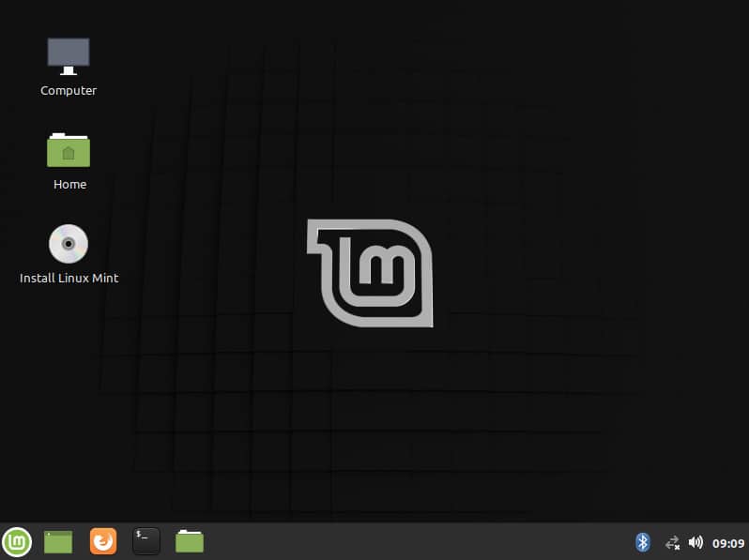The width and height of the screenshot is (749, 560).
Task: Open the Terminal from the panel
Action: (x=146, y=541)
